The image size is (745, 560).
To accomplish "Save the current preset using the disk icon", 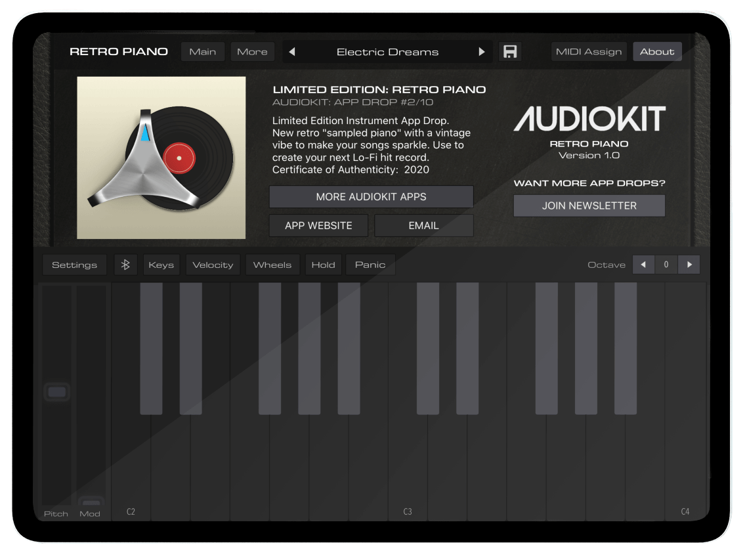I will pyautogui.click(x=510, y=51).
